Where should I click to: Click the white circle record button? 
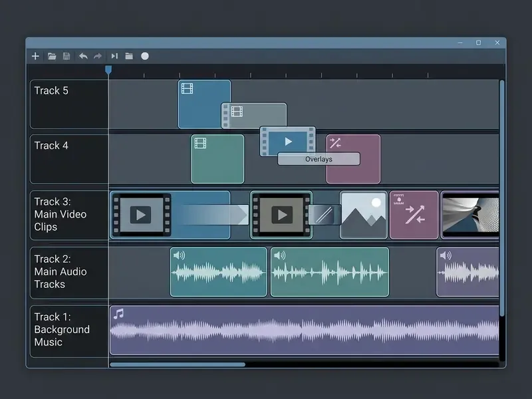point(145,56)
